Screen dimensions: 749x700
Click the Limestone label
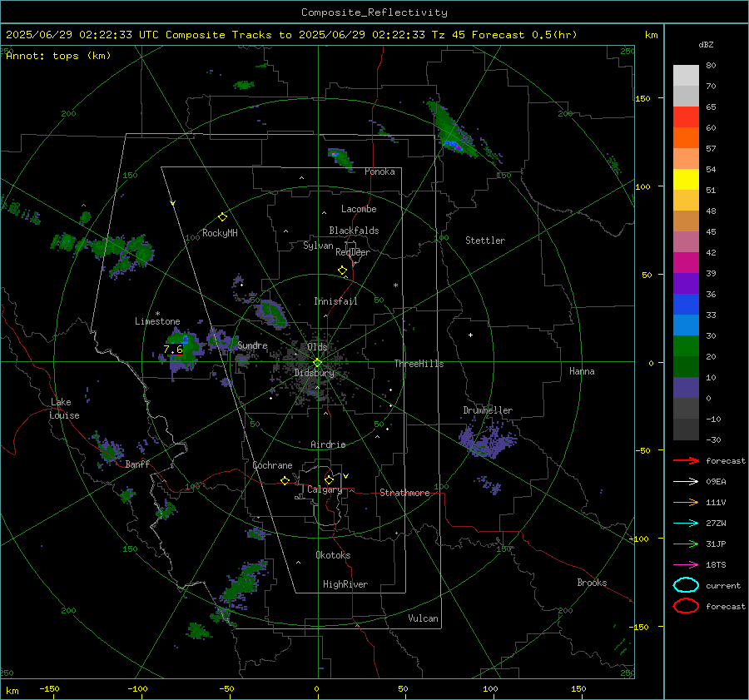coord(157,321)
